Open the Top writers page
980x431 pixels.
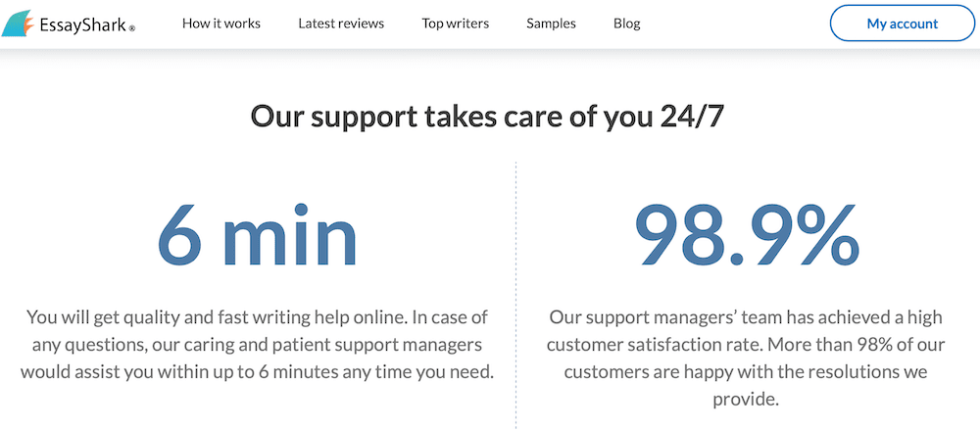coord(455,24)
